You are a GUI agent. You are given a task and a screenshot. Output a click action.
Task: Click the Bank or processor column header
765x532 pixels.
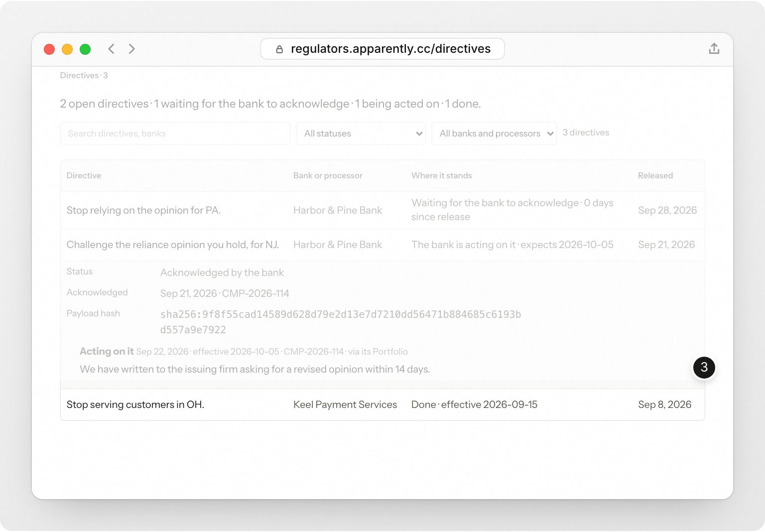coord(328,175)
